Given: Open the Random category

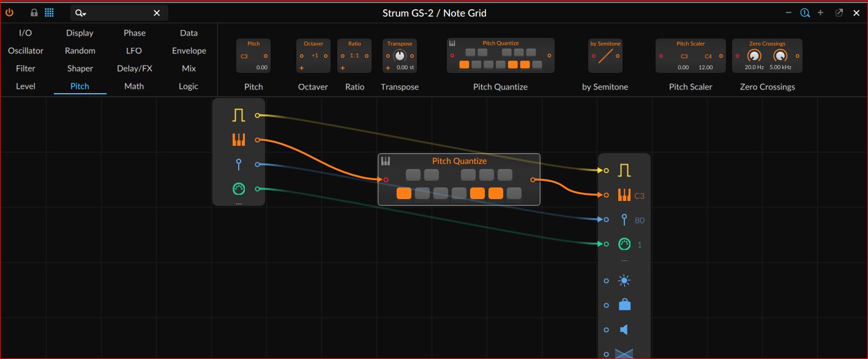Looking at the screenshot, I should click(x=80, y=51).
